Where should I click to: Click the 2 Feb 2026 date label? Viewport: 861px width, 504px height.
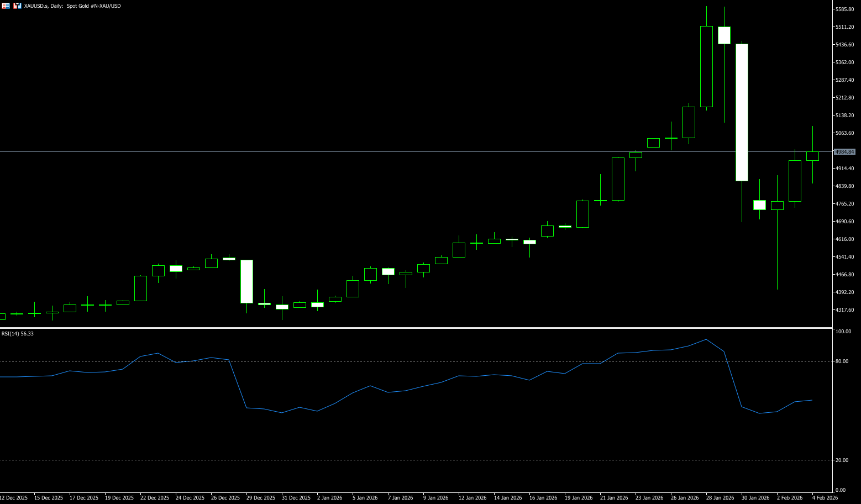click(x=791, y=498)
